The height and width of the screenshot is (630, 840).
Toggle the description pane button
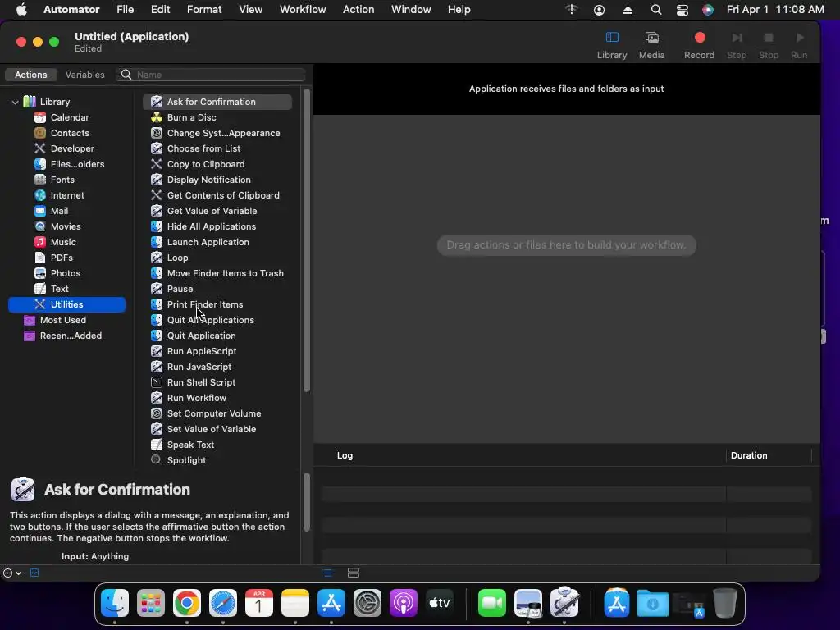[x=34, y=573]
